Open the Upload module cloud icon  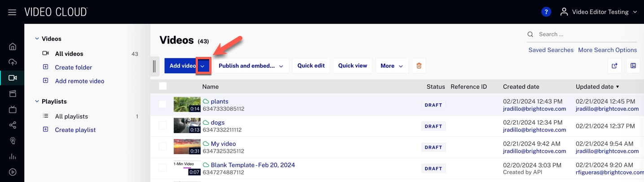pyautogui.click(x=13, y=62)
